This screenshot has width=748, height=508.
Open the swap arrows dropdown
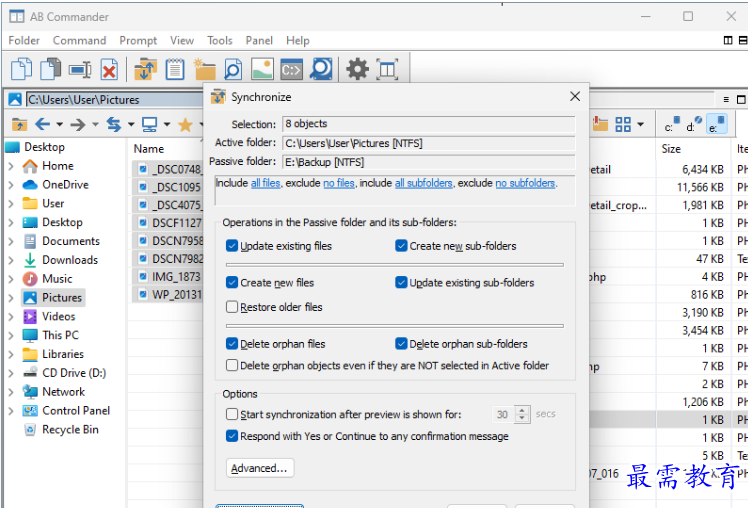pos(131,124)
